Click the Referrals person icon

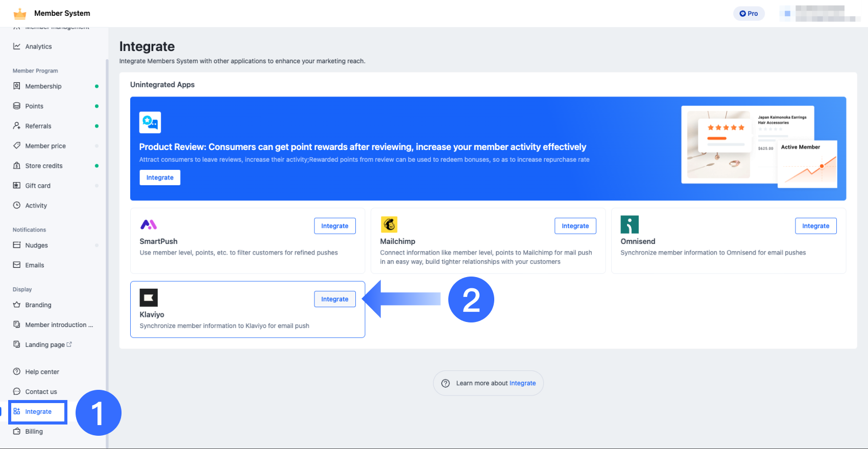click(x=17, y=126)
